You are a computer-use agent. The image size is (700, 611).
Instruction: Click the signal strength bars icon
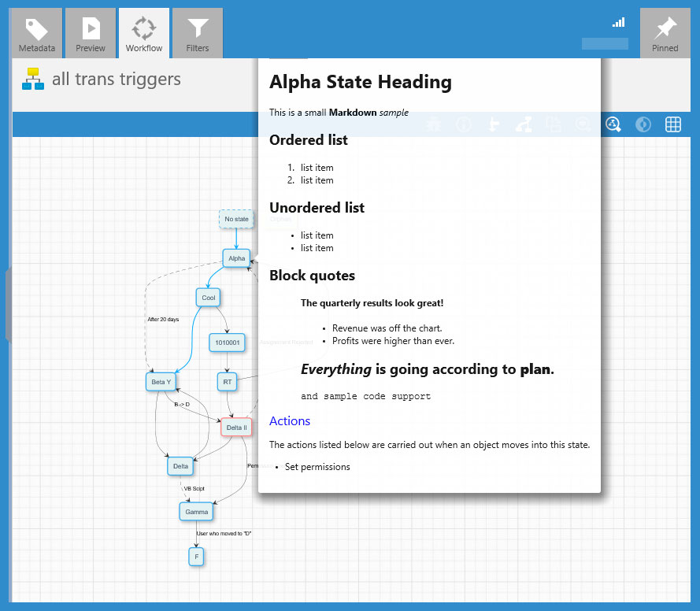pos(618,22)
